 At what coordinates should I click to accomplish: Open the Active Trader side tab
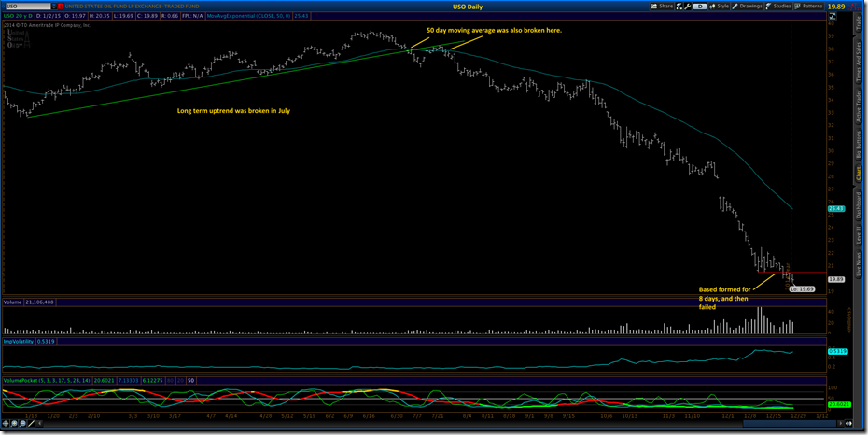click(859, 105)
